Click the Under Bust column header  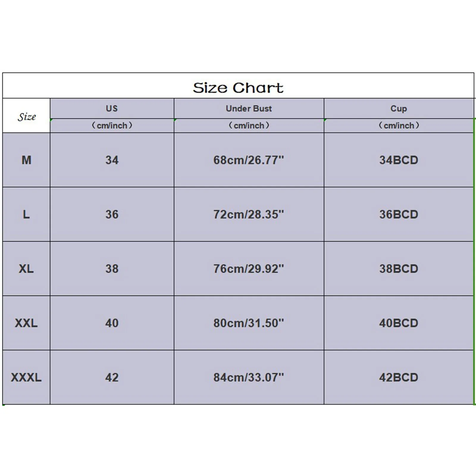pyautogui.click(x=249, y=109)
